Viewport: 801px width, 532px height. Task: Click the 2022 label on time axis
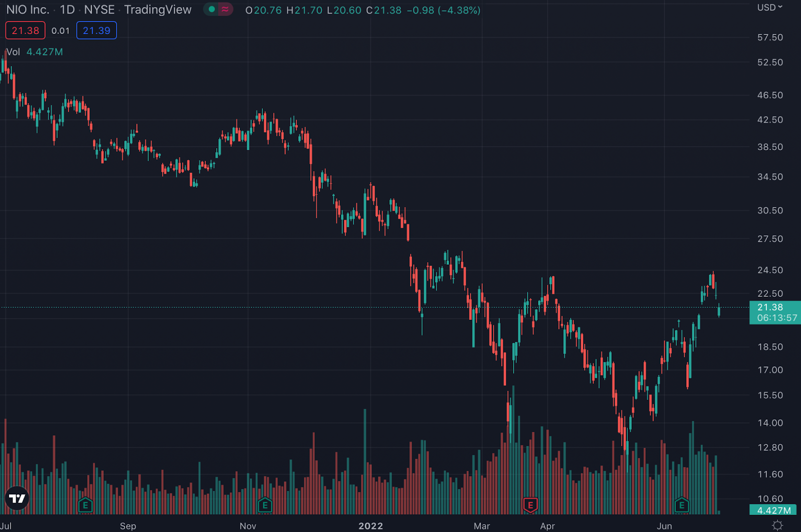(x=370, y=526)
